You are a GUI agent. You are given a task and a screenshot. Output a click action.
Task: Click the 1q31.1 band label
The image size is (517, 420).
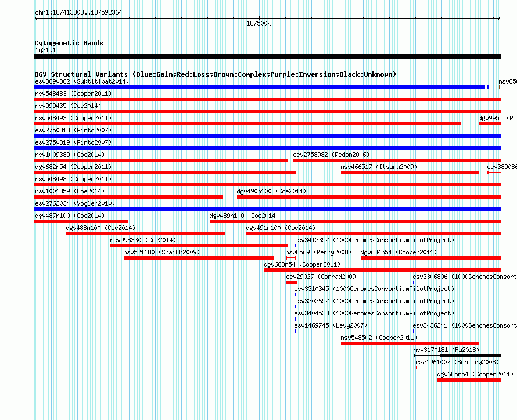point(45,50)
